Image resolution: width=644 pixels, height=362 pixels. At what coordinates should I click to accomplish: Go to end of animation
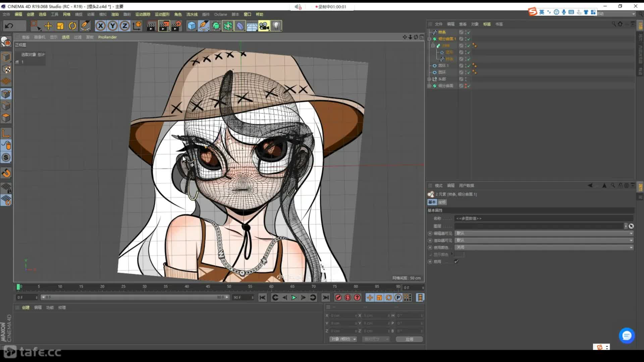pos(325,298)
